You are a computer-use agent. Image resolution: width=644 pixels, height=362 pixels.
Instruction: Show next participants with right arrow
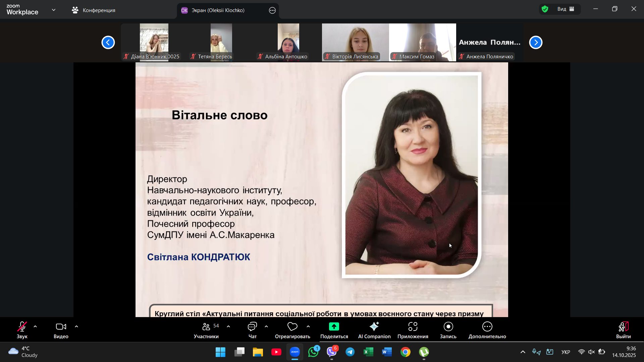click(536, 43)
